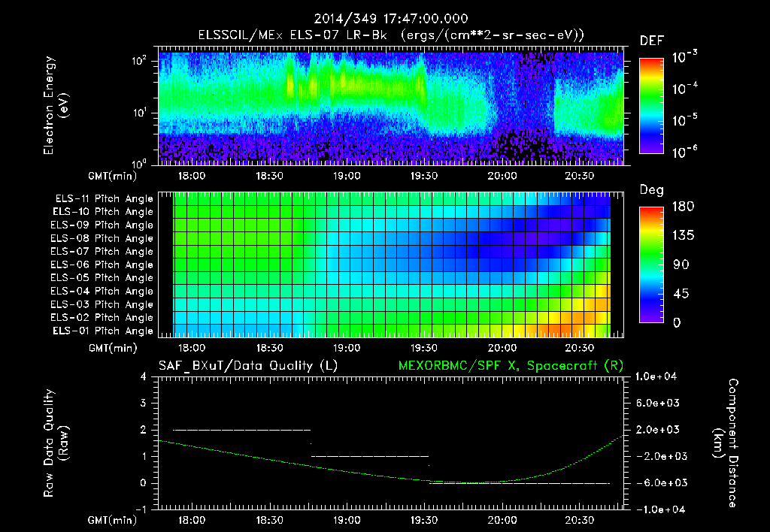This screenshot has height=532, width=770.
Task: Click the 135 value on the Deg scale
Action: coord(683,236)
